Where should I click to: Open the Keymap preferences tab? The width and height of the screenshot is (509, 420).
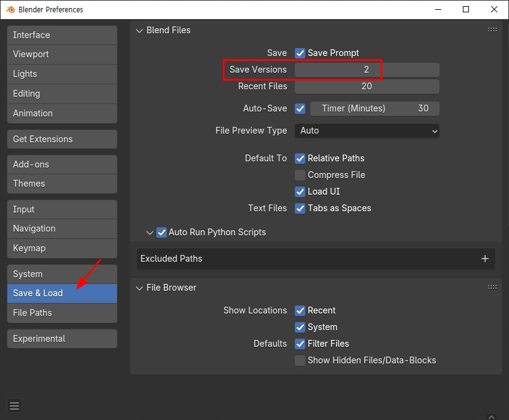tap(62, 249)
